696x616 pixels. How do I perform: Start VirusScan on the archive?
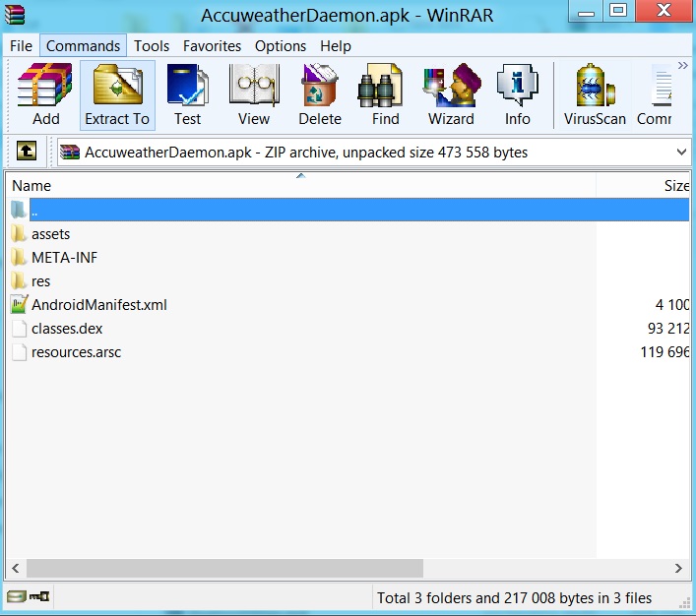pos(595,86)
